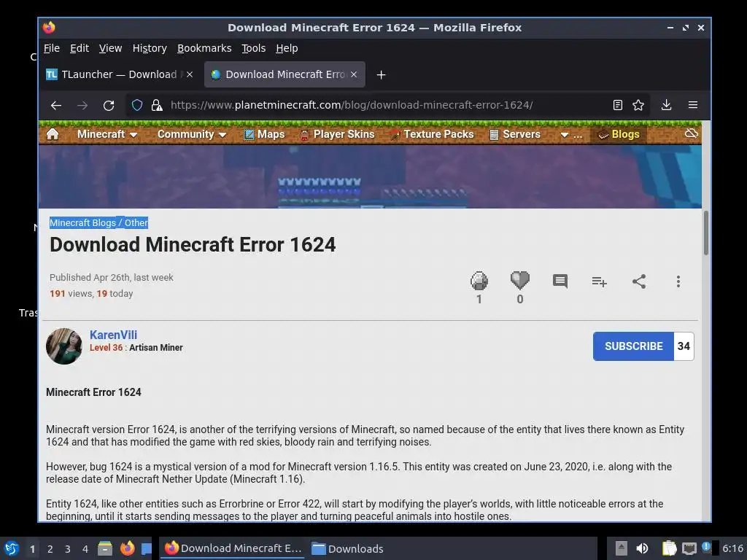Toggle reader view for the page
This screenshot has width=747, height=560.
tap(617, 105)
